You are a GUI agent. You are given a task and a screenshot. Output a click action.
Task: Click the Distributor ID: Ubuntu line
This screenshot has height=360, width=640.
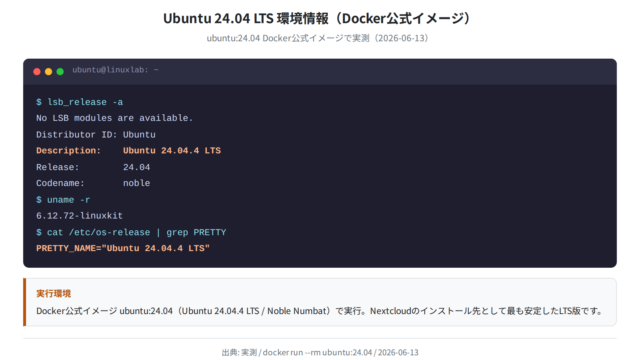coord(96,134)
